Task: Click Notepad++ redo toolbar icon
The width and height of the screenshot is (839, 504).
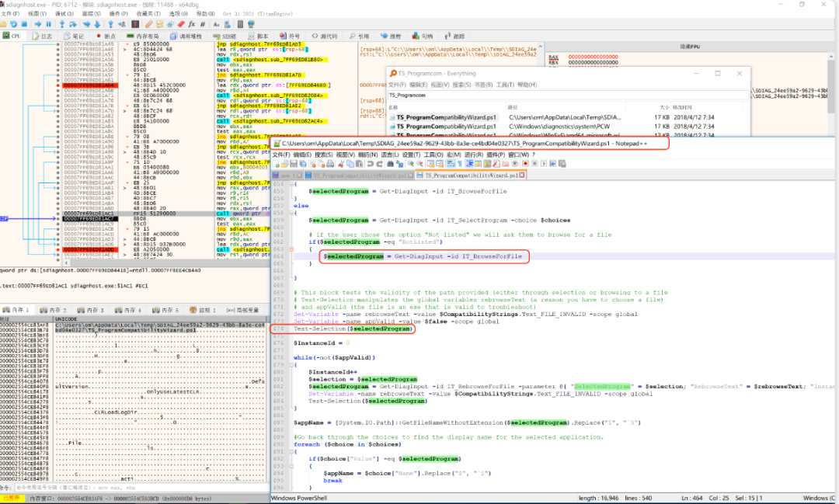Action: 379,164
